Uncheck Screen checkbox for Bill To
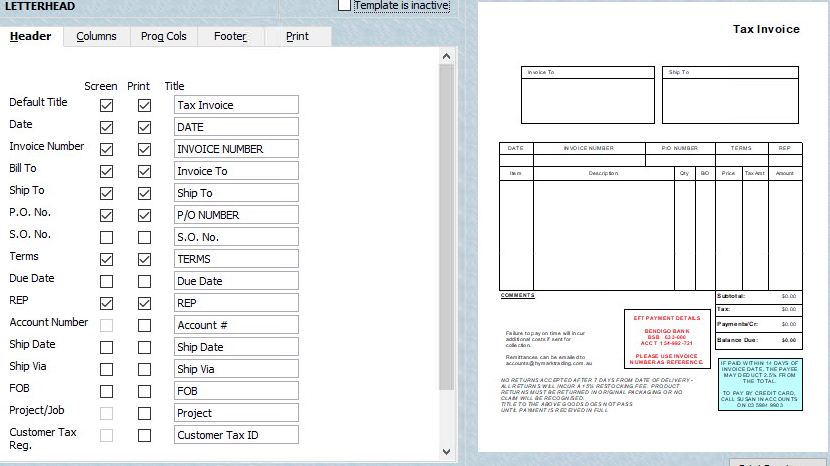Image resolution: width=830 pixels, height=466 pixels. click(x=106, y=172)
